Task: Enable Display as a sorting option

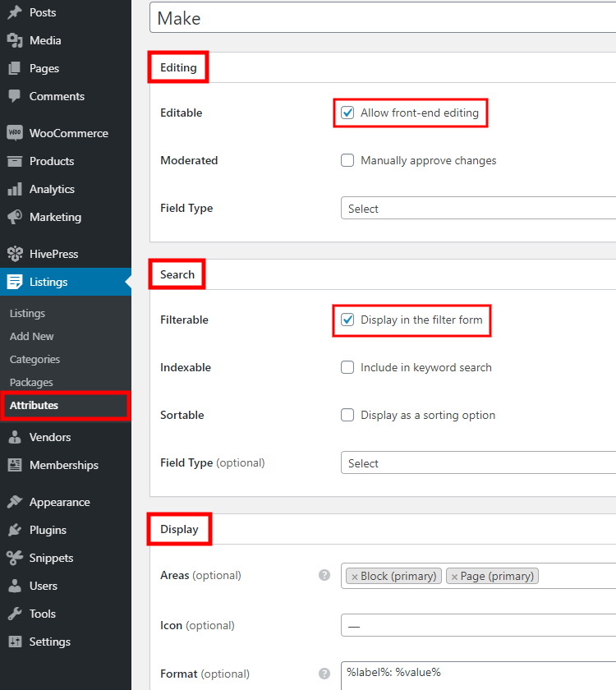Action: [347, 415]
